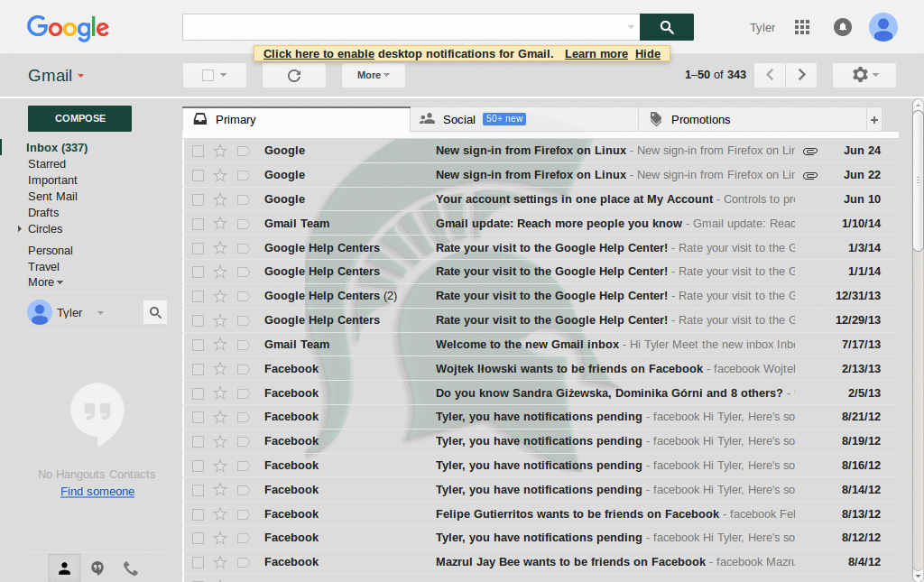Add a new inbox tab plus

[873, 120]
